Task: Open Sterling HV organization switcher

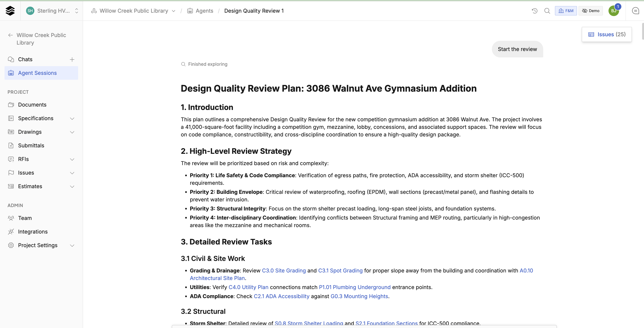Action: [52, 11]
